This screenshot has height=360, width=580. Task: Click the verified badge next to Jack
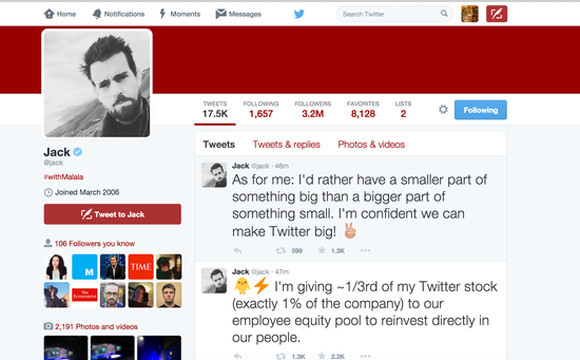click(x=78, y=152)
